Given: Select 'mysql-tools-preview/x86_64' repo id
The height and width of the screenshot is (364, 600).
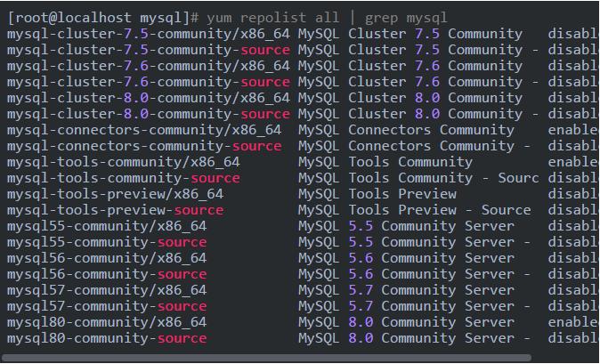Looking at the screenshot, I should pos(115,195).
